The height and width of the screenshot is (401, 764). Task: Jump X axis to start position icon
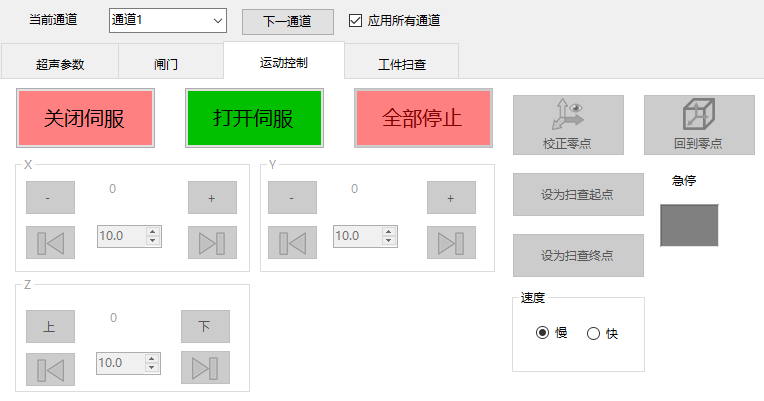coord(50,242)
